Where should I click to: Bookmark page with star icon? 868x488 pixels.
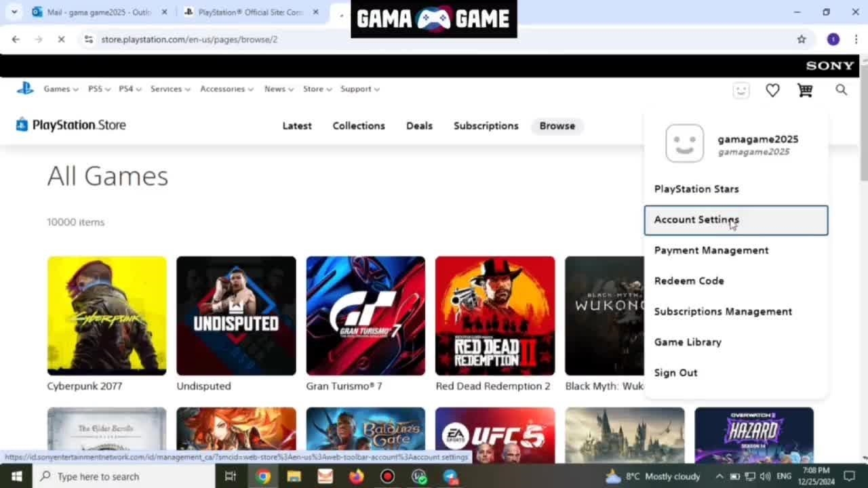click(x=802, y=39)
